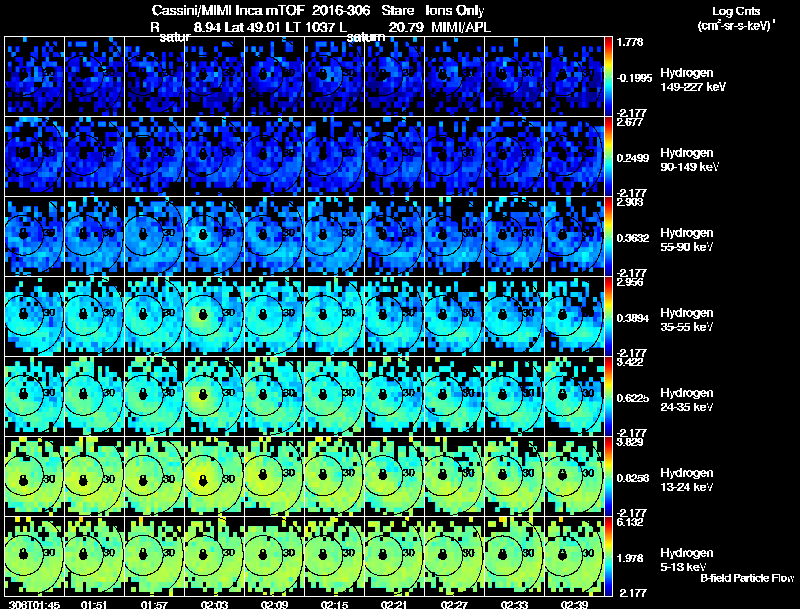
Task: Select the 149-227 keV panel at 02:15
Action: (335, 77)
